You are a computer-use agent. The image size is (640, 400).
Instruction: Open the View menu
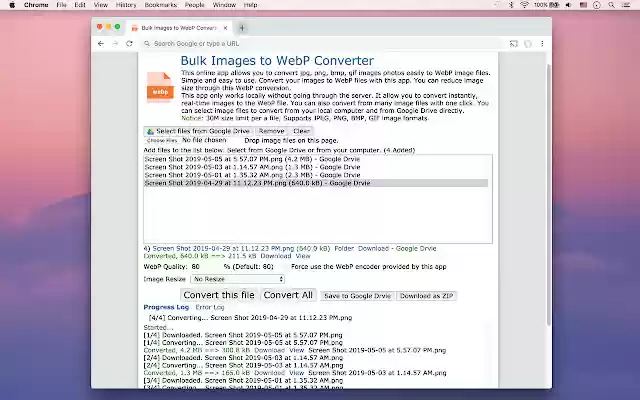coord(100,5)
